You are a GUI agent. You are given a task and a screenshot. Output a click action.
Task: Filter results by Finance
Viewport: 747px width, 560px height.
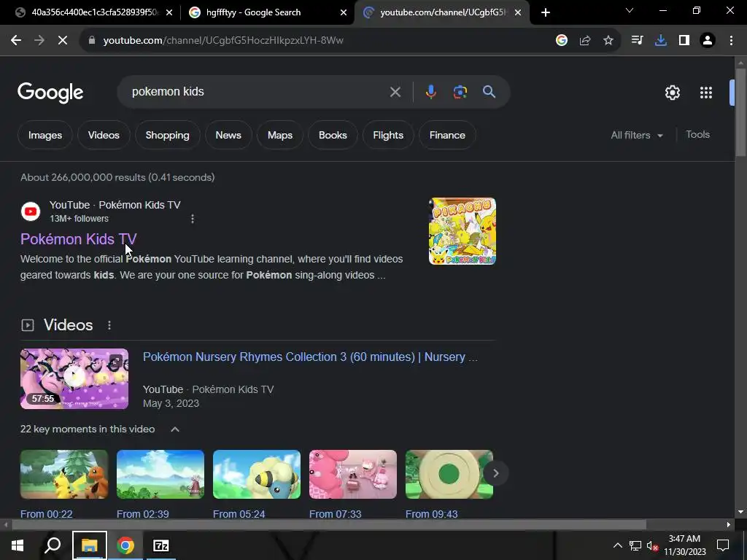click(447, 135)
